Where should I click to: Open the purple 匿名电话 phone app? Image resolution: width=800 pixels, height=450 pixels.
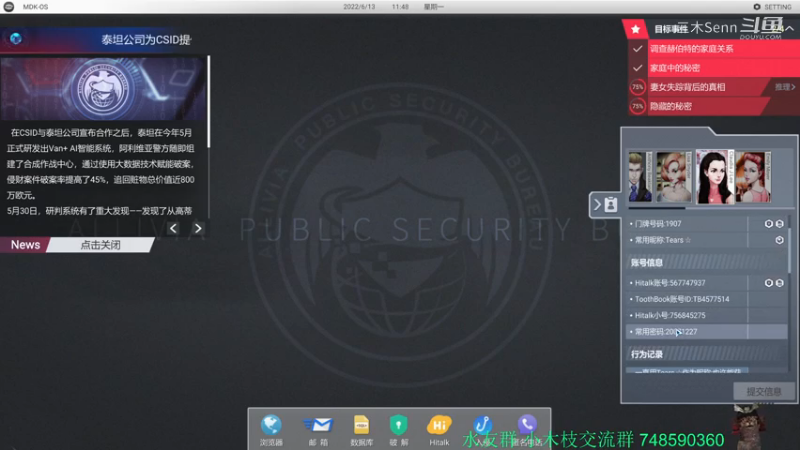tap(527, 425)
